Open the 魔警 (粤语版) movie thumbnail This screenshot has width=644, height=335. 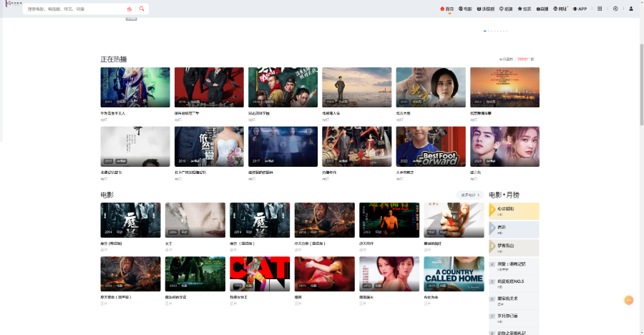[x=131, y=220]
